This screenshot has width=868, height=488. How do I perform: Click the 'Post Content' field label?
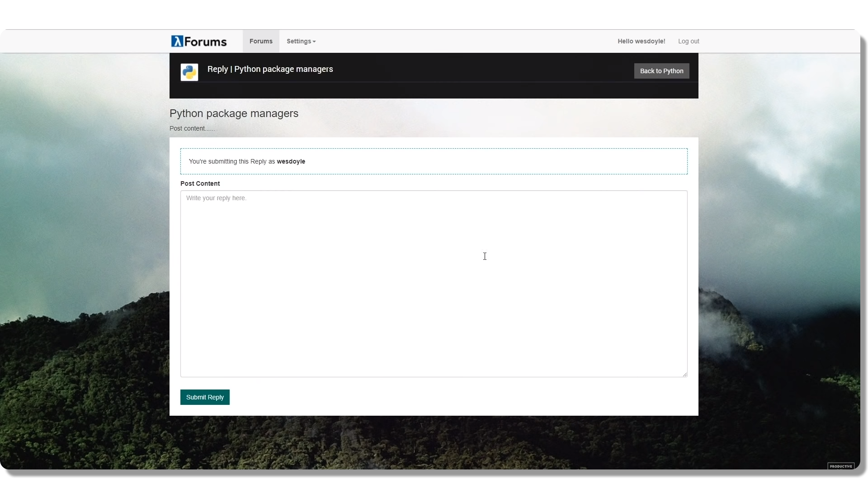tap(200, 183)
